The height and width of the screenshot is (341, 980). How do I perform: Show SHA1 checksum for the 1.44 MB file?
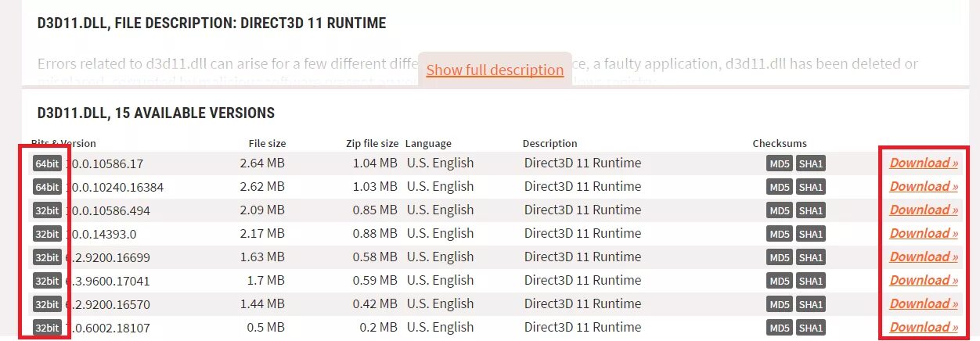[810, 305]
